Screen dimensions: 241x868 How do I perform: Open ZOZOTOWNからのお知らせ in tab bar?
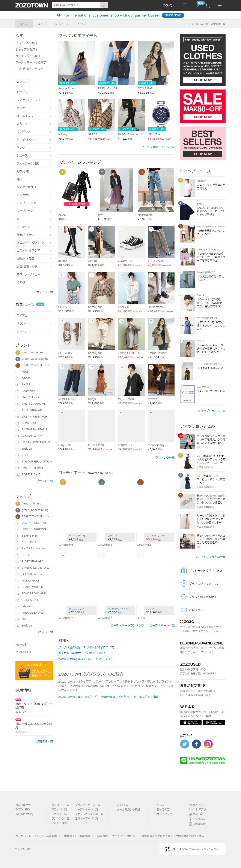point(207,24)
